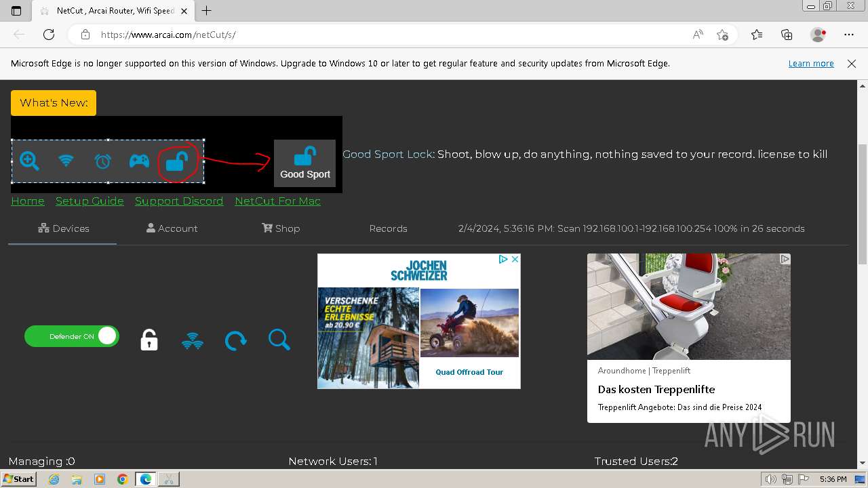View site information via the address bar padlock

[85, 35]
